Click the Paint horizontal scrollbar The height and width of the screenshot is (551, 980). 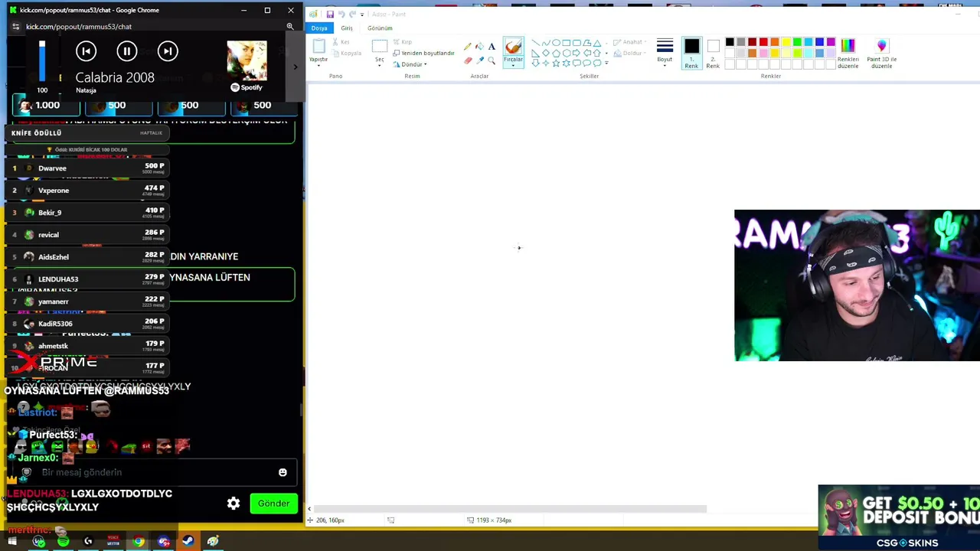coord(509,509)
